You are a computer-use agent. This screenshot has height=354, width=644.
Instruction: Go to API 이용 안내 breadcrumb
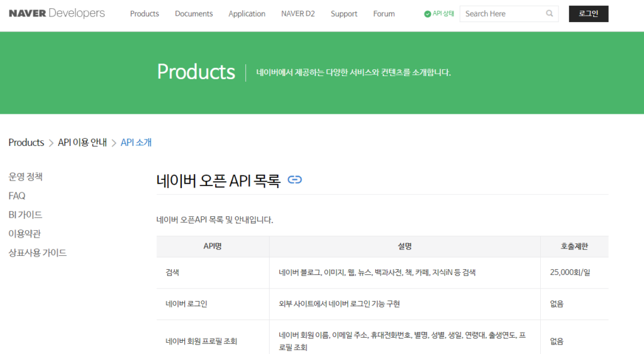click(82, 143)
